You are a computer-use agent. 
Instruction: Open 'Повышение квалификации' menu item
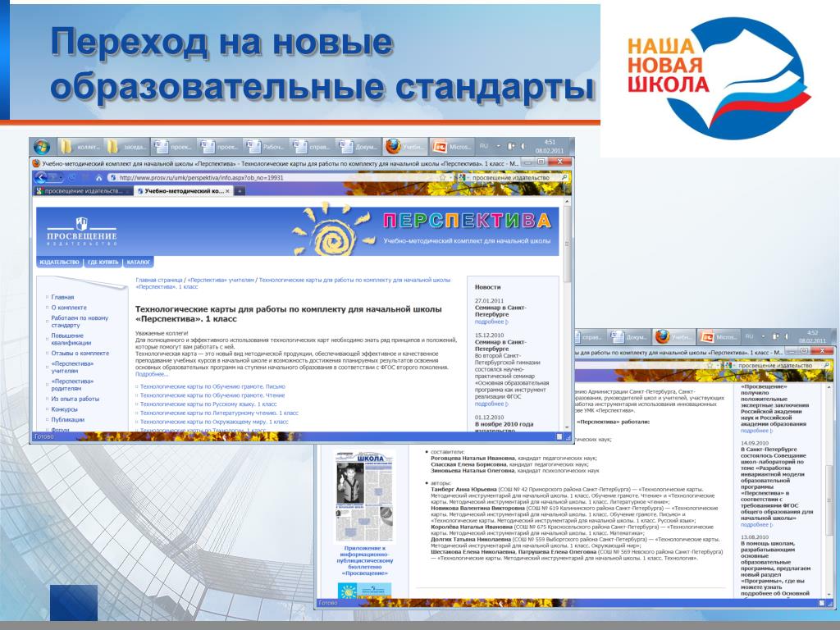[71, 339]
